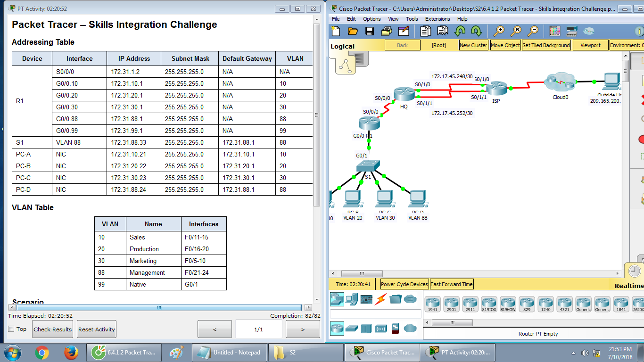Select the End Devices category icon

pyautogui.click(x=351, y=298)
